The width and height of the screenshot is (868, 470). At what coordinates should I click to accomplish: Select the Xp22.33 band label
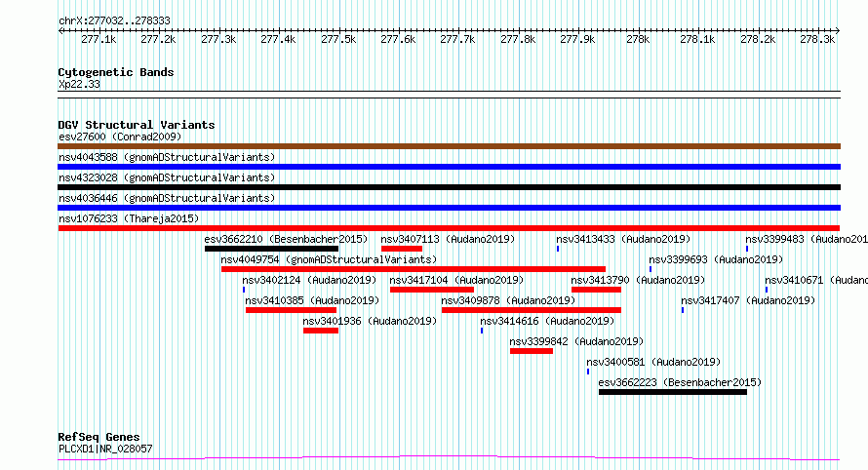point(80,85)
